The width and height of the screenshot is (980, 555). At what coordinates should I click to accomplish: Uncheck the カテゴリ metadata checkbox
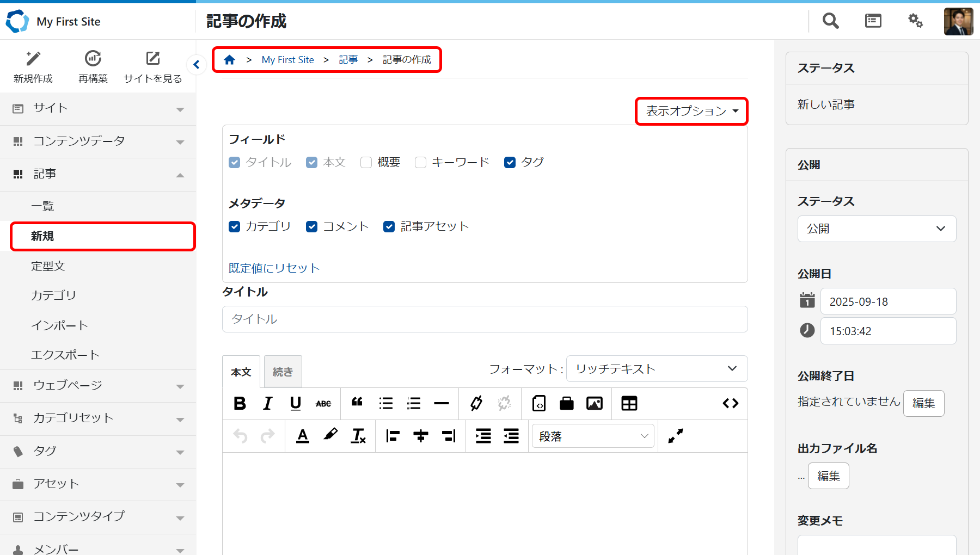tap(235, 227)
